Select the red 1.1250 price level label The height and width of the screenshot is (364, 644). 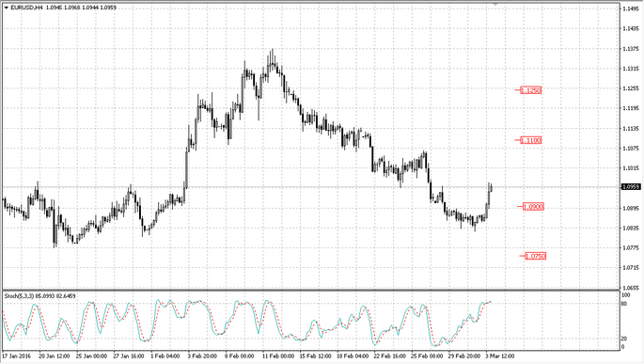pos(530,90)
